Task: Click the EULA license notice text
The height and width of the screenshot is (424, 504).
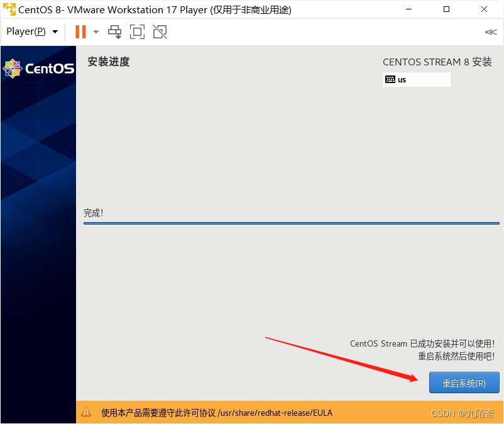Action: coord(217,413)
